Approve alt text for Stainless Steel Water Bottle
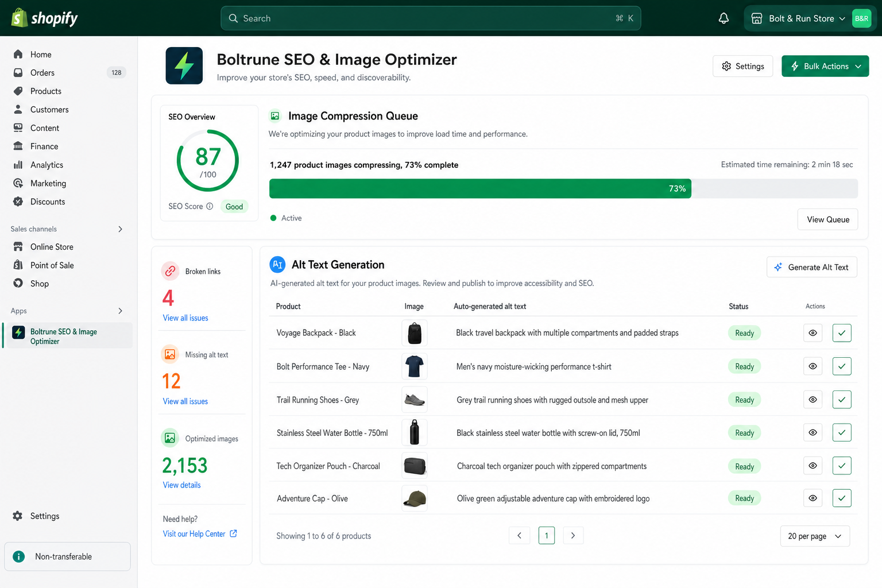882x588 pixels. [x=841, y=432]
